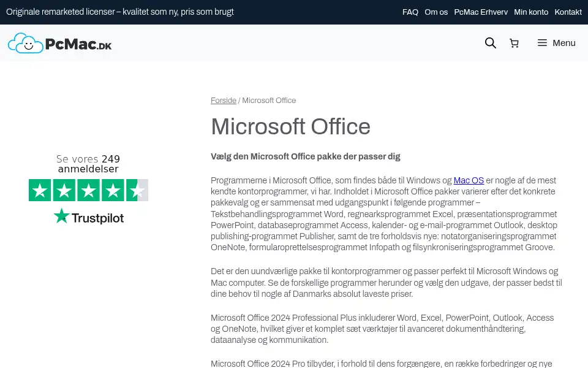Click 'Vælg den Microsoft Office pakke der passer dig'
Viewport: 588px width, 368px height.
tap(305, 156)
